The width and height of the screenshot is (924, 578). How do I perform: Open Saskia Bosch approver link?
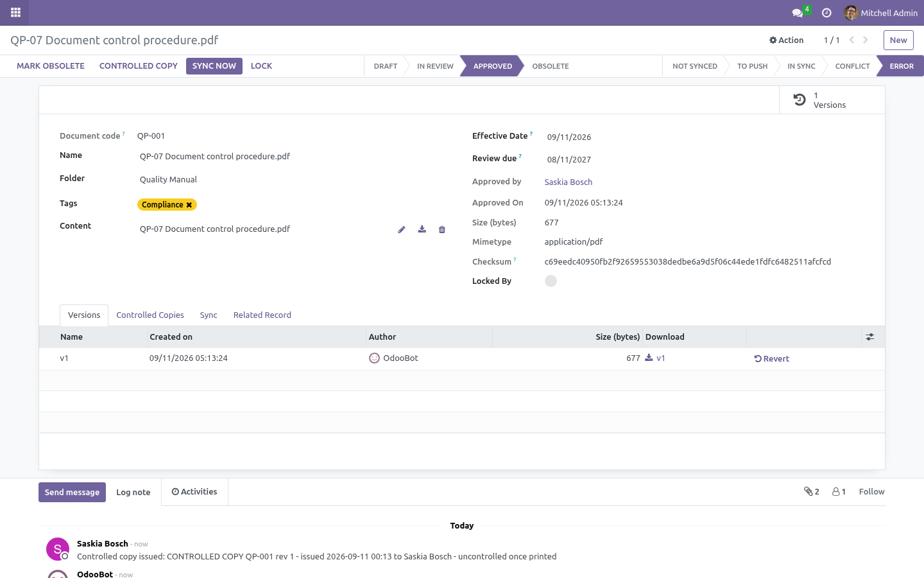pyautogui.click(x=569, y=182)
